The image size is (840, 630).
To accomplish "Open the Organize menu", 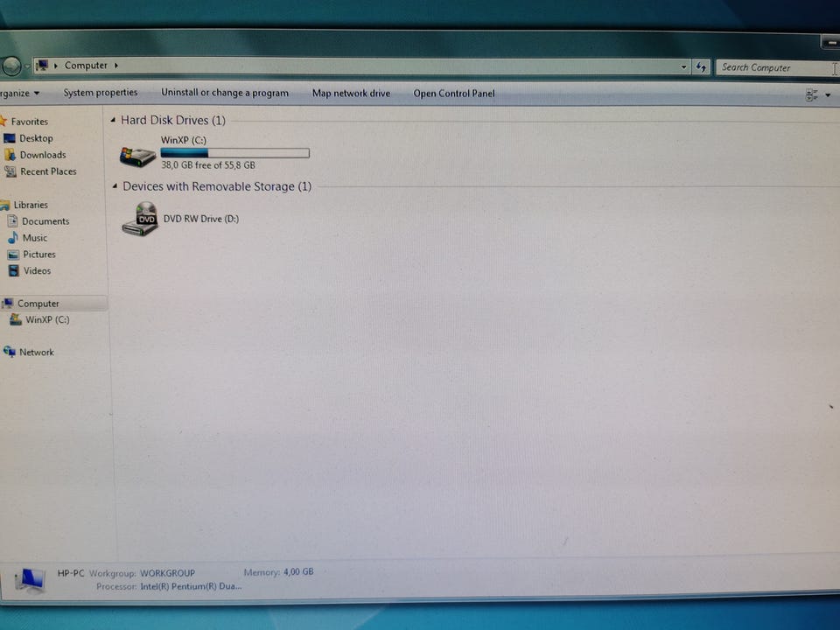I will 19,94.
